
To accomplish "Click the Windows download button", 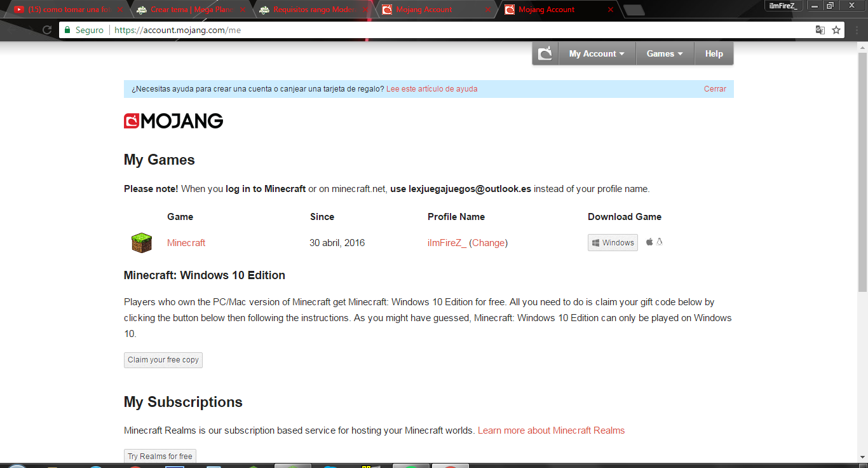I will tap(613, 243).
